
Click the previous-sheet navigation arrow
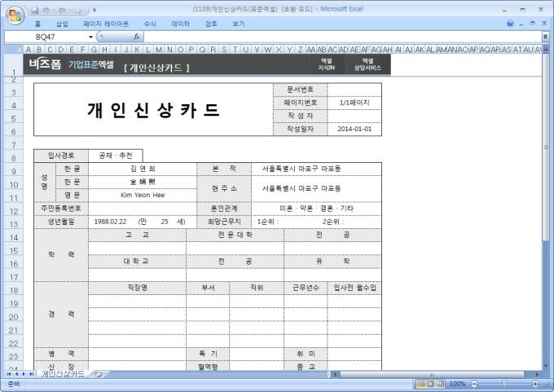coord(16,374)
